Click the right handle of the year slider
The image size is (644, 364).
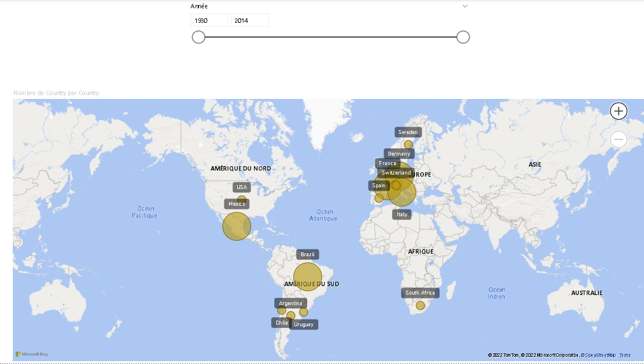click(x=463, y=37)
